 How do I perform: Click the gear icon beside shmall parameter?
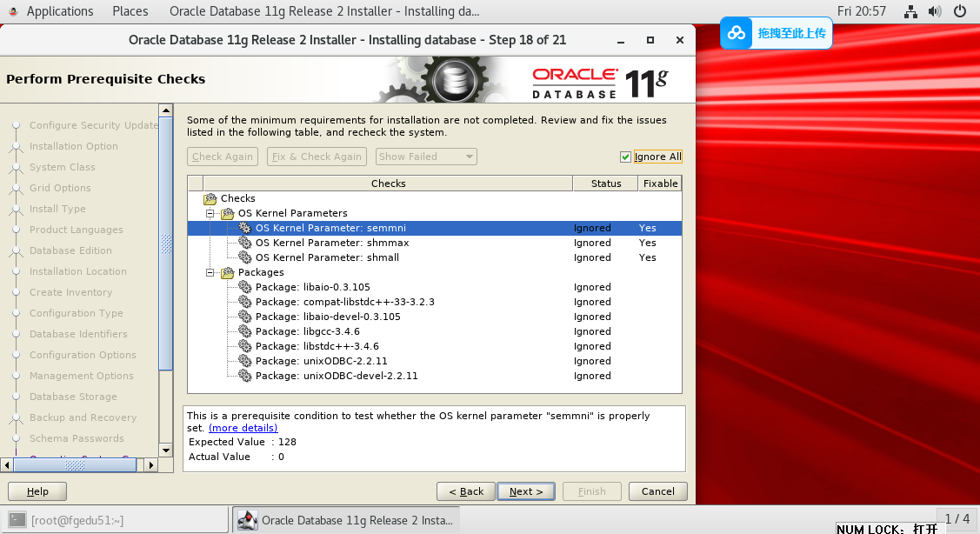pyautogui.click(x=245, y=257)
